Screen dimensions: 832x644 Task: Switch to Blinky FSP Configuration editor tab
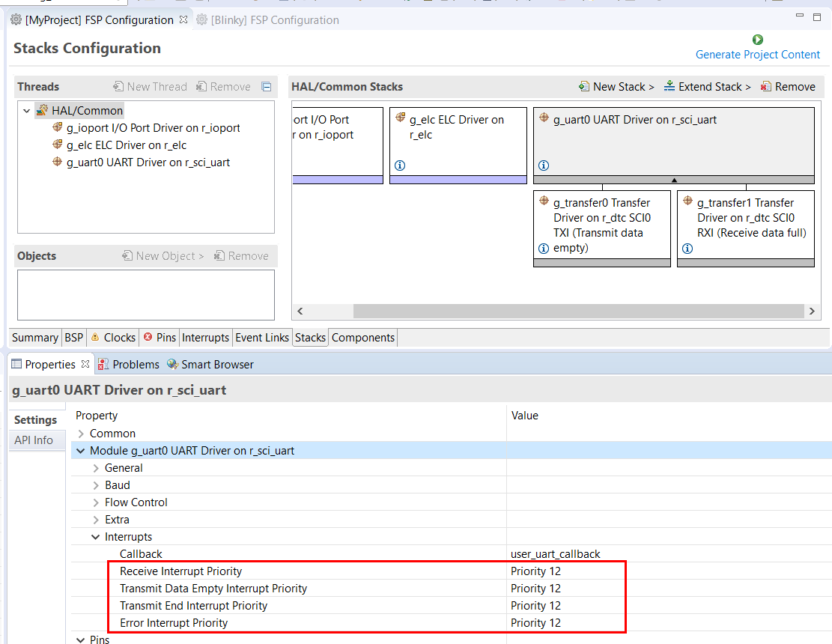(267, 20)
